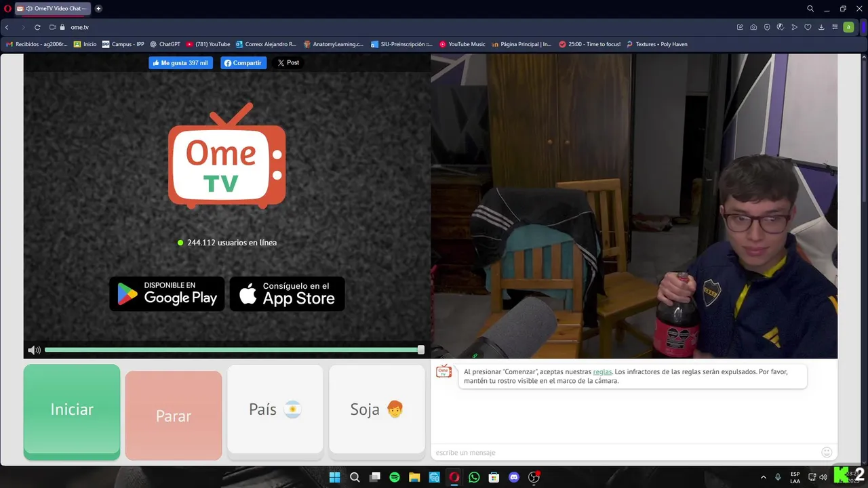This screenshot has width=868, height=488.
Task: Open Discord from the taskbar
Action: (x=514, y=477)
